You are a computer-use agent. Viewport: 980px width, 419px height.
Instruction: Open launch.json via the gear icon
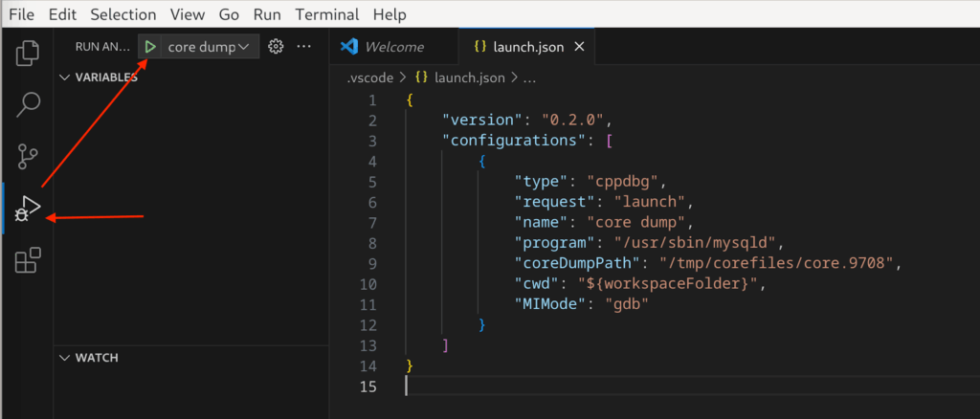277,46
